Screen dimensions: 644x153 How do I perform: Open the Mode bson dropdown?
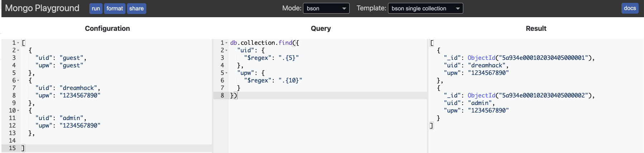pos(326,8)
